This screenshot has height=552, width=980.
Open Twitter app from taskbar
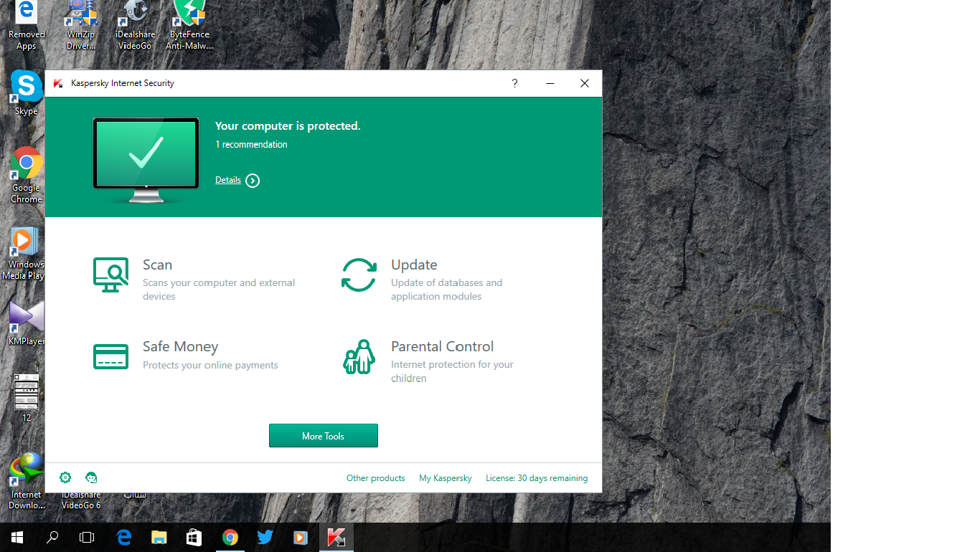tap(265, 537)
